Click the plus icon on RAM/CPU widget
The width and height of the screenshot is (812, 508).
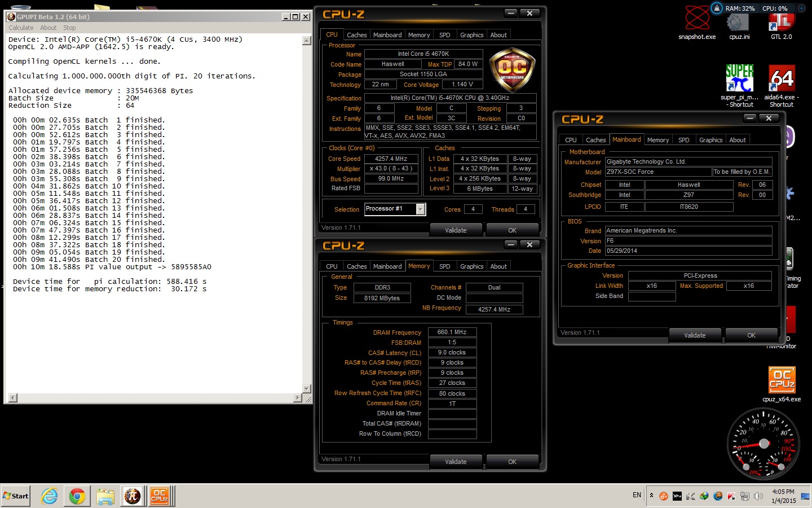(x=801, y=8)
